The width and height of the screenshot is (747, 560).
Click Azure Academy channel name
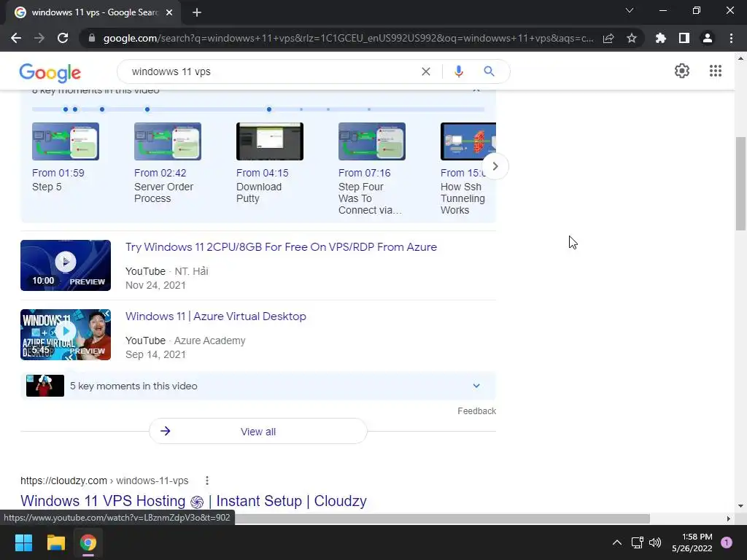click(209, 341)
